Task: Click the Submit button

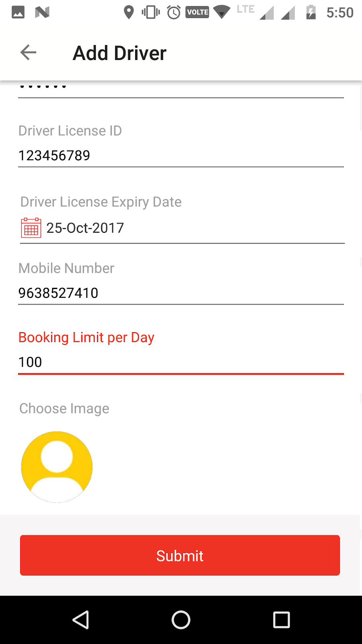Action: tap(180, 555)
